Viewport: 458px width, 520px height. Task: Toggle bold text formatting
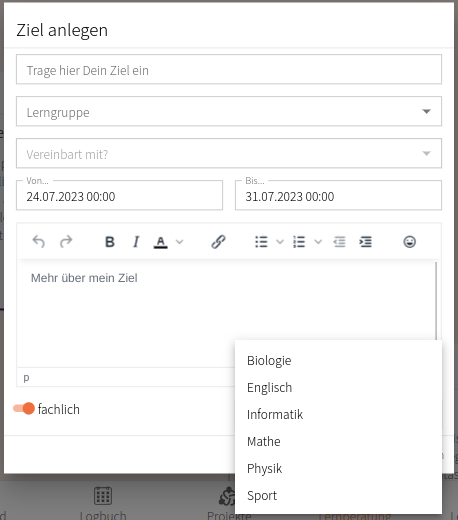[110, 242]
